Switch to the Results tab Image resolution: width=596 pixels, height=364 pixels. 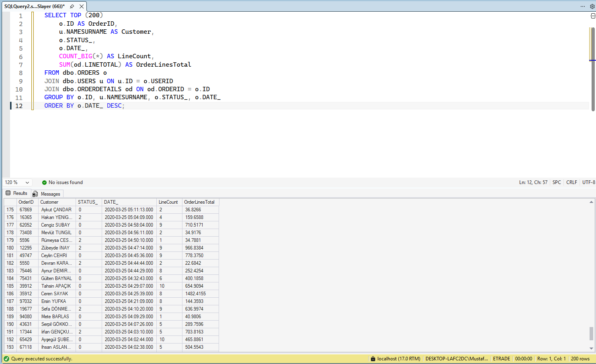(17, 193)
